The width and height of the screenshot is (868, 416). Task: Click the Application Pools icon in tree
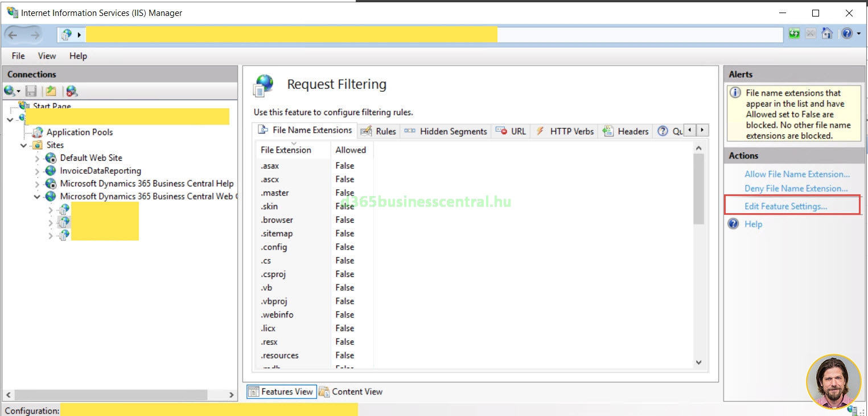(x=38, y=132)
